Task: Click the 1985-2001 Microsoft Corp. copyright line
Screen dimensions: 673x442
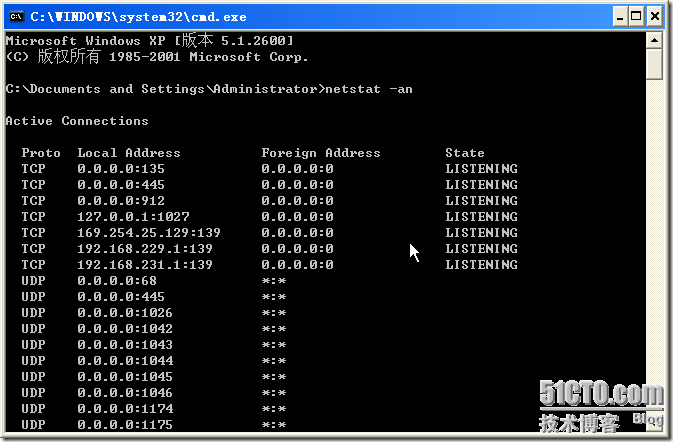Action: coord(157,57)
